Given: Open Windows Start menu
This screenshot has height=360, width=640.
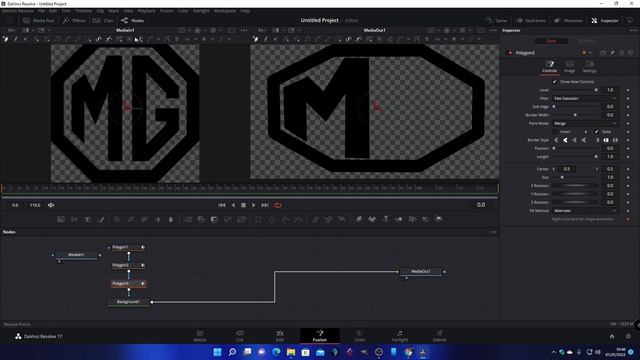Looking at the screenshot, I should point(218,352).
